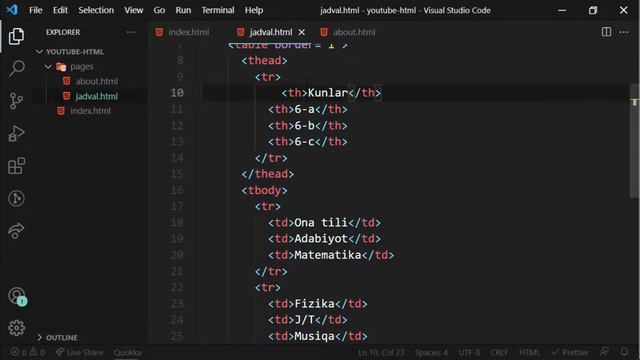Open the Help menu
Screen dimensions: 640x360
tap(254, 10)
